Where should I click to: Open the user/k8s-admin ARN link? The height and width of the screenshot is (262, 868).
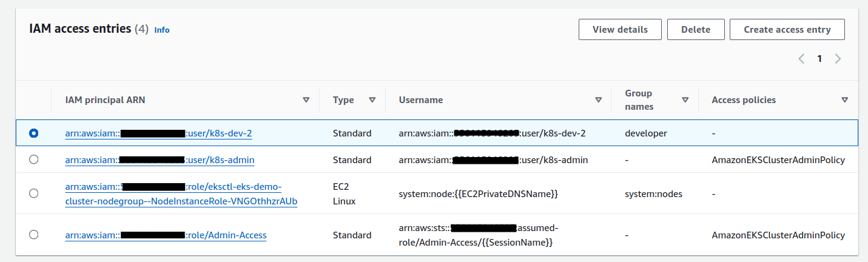coord(220,160)
